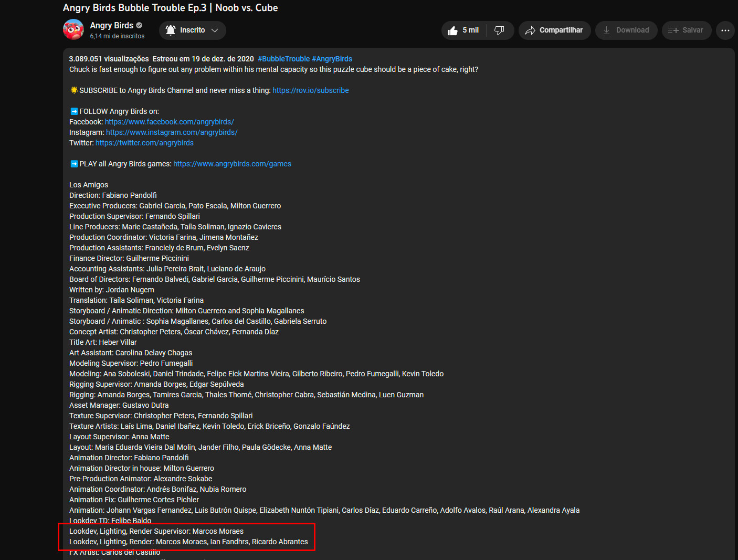Viewport: 738px width, 560px height.
Task: Click the 'Chuck is fast enough' description sentence
Action: [273, 69]
